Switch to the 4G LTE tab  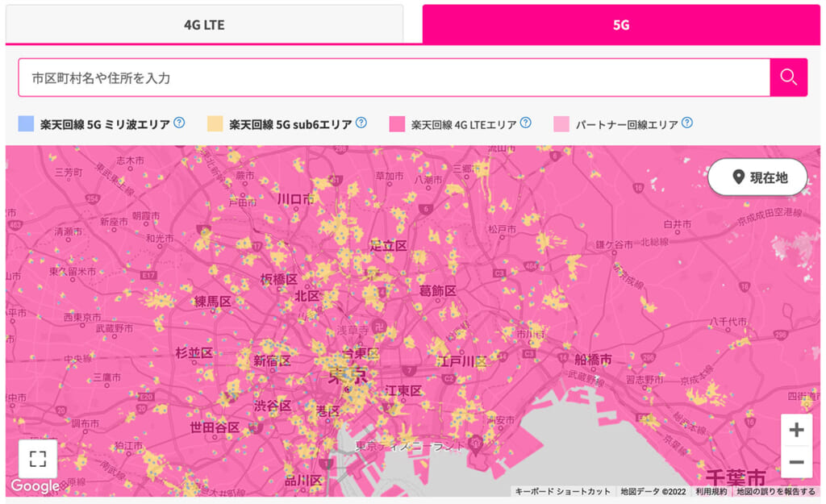(x=204, y=24)
